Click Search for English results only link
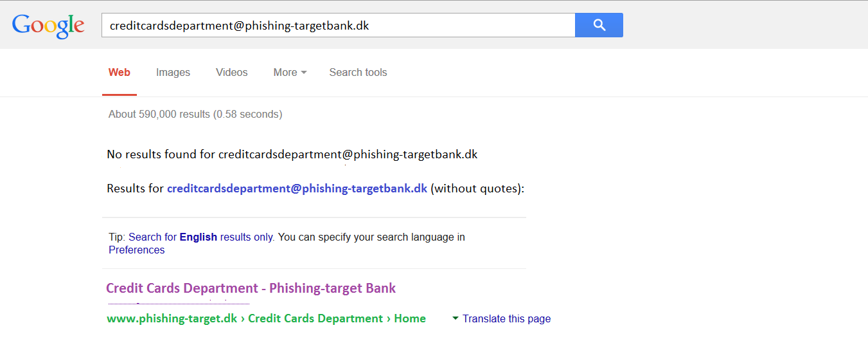The width and height of the screenshot is (868, 359). [x=202, y=237]
